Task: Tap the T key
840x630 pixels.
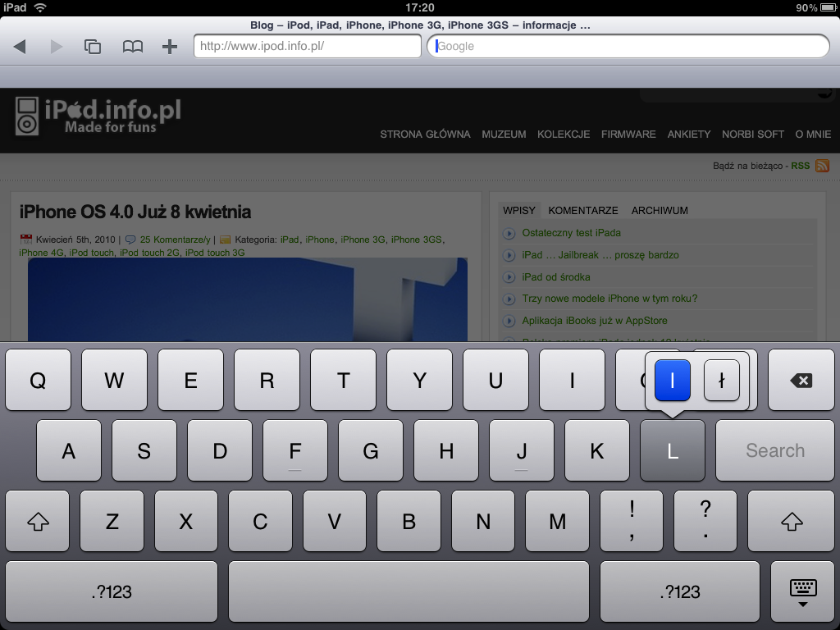Action: pyautogui.click(x=344, y=381)
